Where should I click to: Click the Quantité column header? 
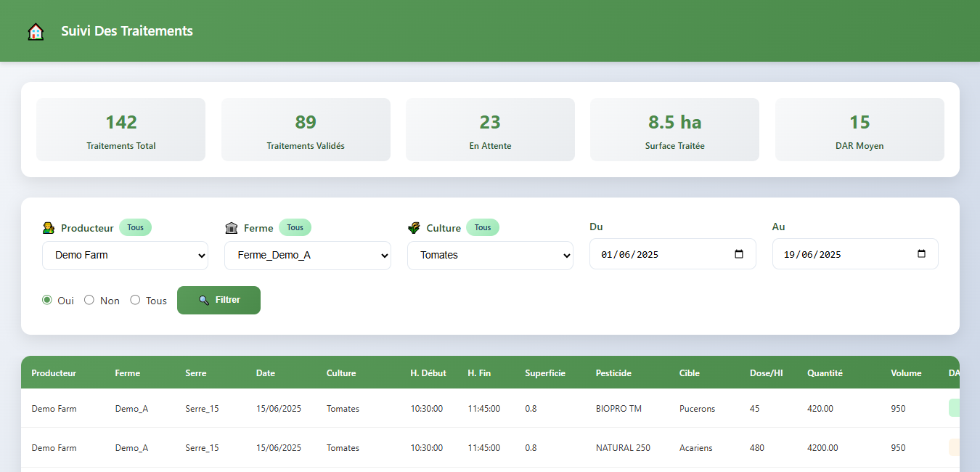click(825, 373)
